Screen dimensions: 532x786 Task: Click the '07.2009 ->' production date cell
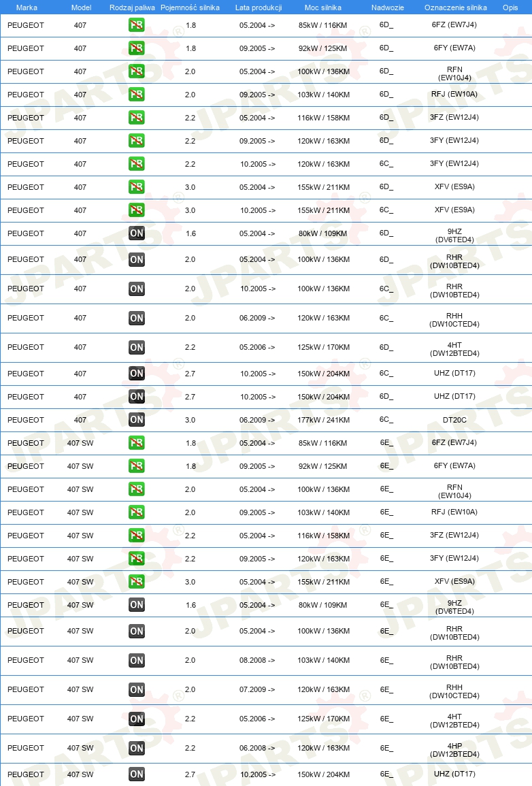point(257,689)
